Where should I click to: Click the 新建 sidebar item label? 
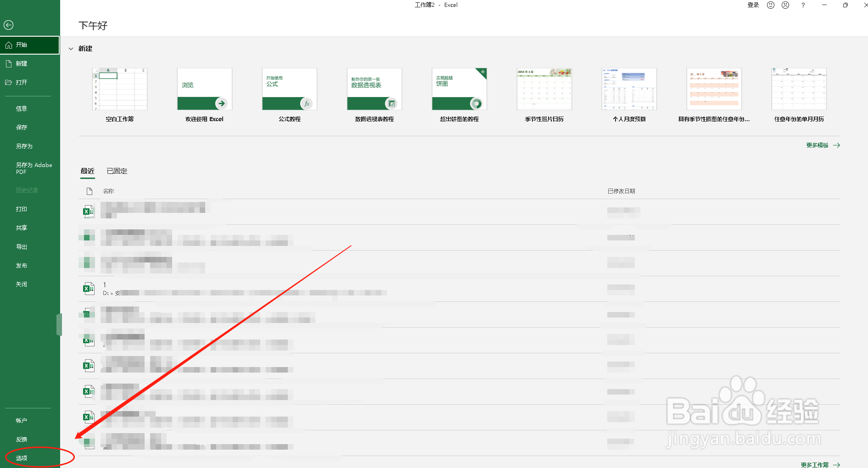[x=22, y=64]
